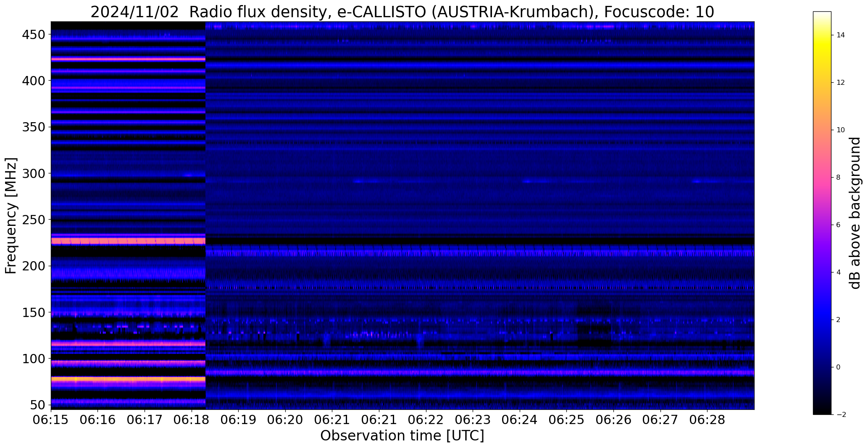This screenshot has height=448, width=868.
Task: Click the y-axis tick label 200
Action: click(33, 266)
